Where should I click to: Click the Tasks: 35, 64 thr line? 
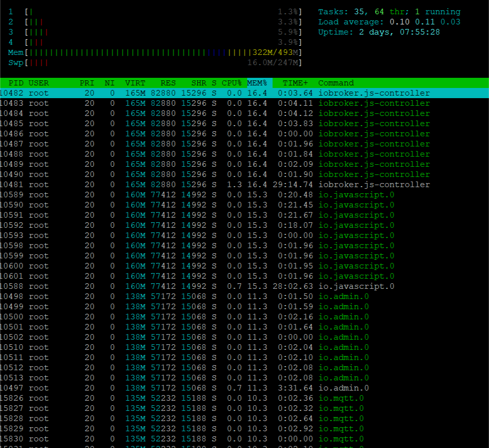tap(389, 12)
